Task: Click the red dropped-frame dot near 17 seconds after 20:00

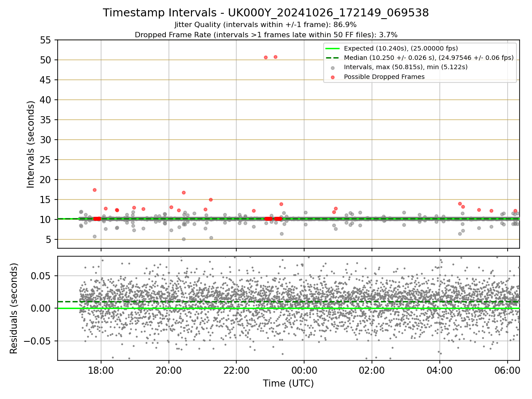Action: click(184, 192)
